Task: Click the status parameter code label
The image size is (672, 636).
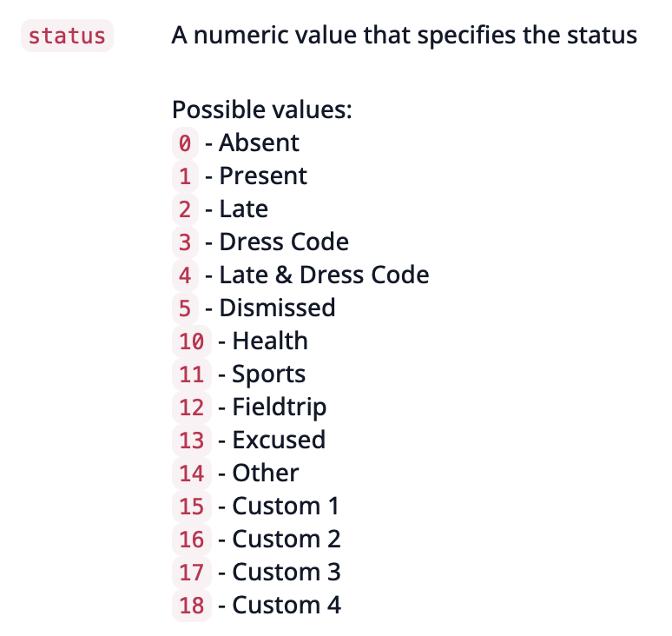Action: click(x=67, y=36)
